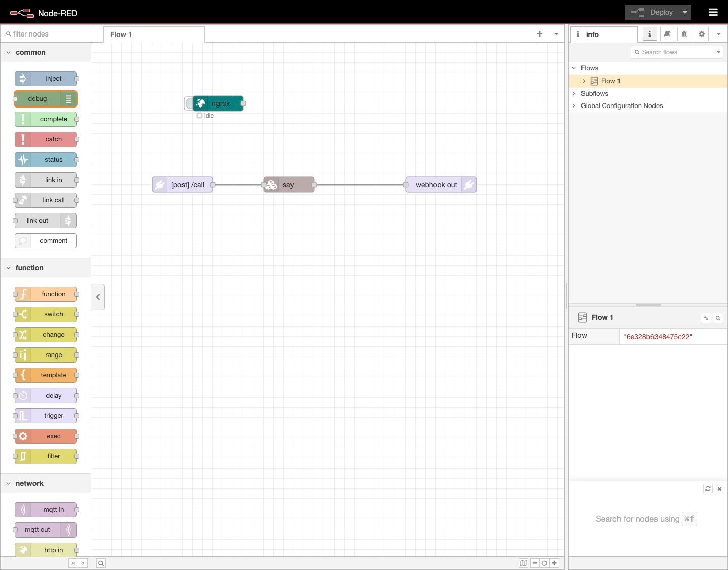Toggle the flow navigator minimap
Screen dimensions: 728x570
pyautogui.click(x=523, y=563)
